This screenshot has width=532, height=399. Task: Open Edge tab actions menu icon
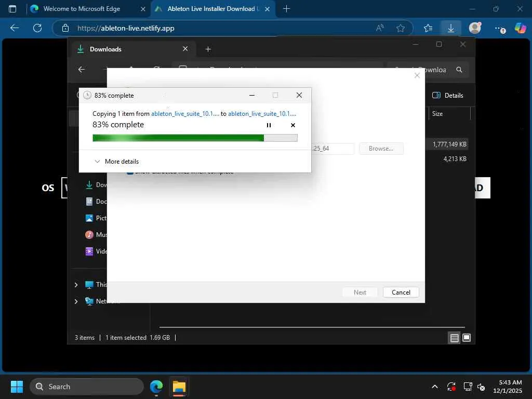coord(12,9)
